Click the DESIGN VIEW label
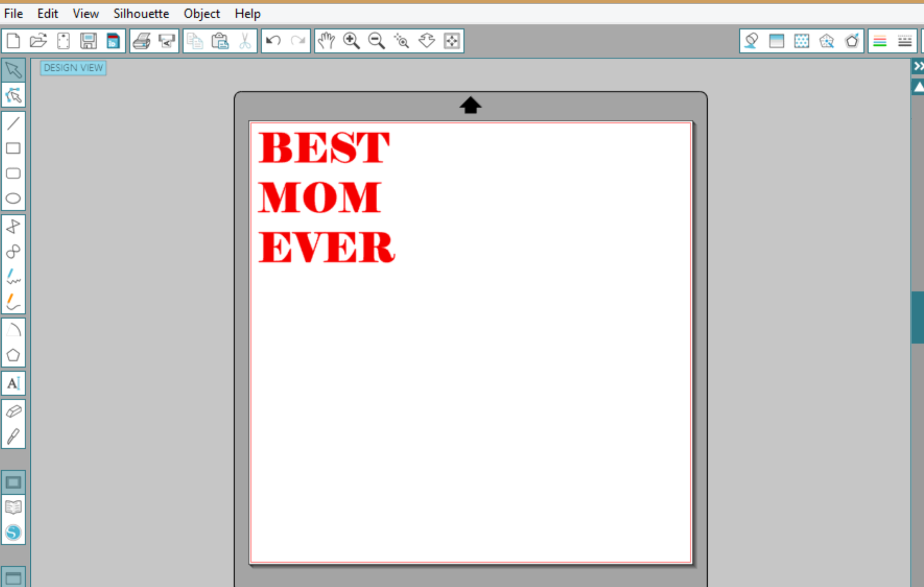 tap(74, 68)
